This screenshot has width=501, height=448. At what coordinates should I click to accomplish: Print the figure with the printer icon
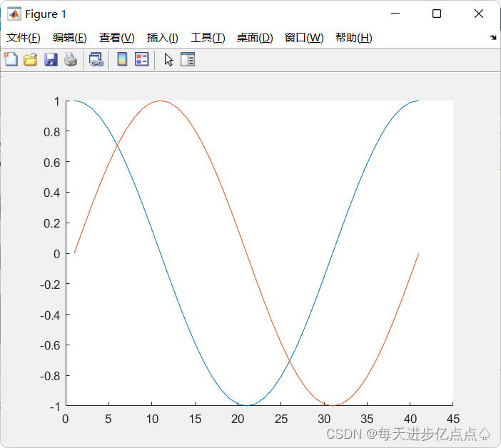pos(71,59)
